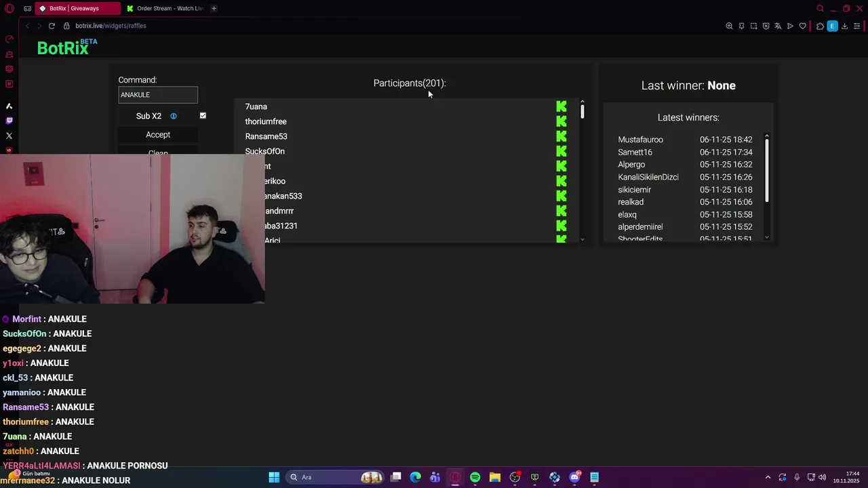Image resolution: width=868 pixels, height=488 pixels.
Task: Switch to BotRix Giveaways tab
Action: point(78,9)
